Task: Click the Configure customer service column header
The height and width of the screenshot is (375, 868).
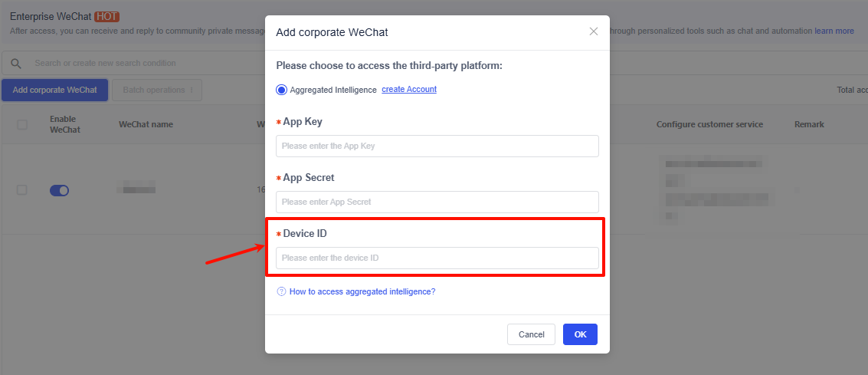Action: 709,124
